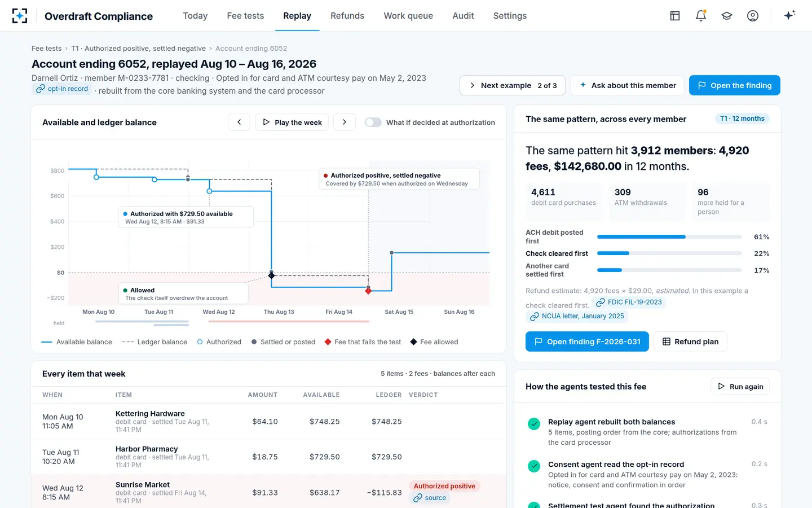Click the ACH debit posted first progress bar
This screenshot has width=812, height=508.
point(669,237)
